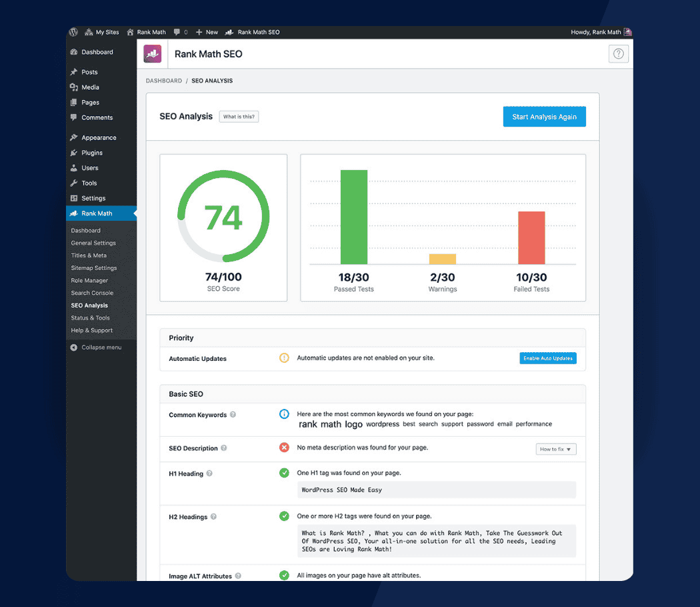Image resolution: width=700 pixels, height=607 pixels.
Task: Click the Rank Math SEO logo icon
Action: tap(153, 54)
